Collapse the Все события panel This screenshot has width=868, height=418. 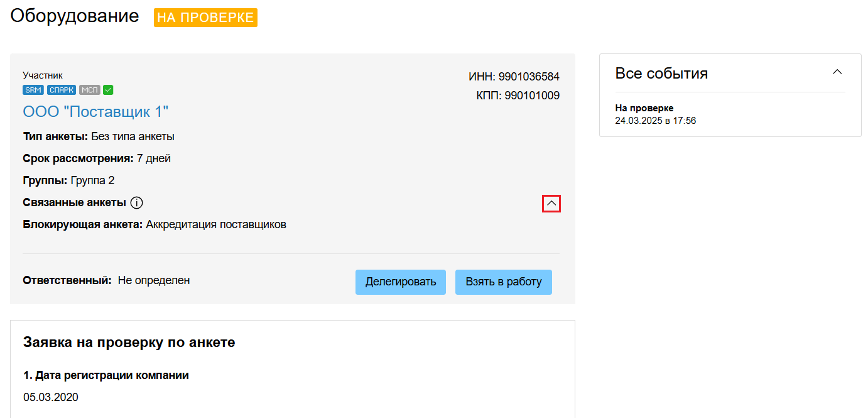point(837,72)
